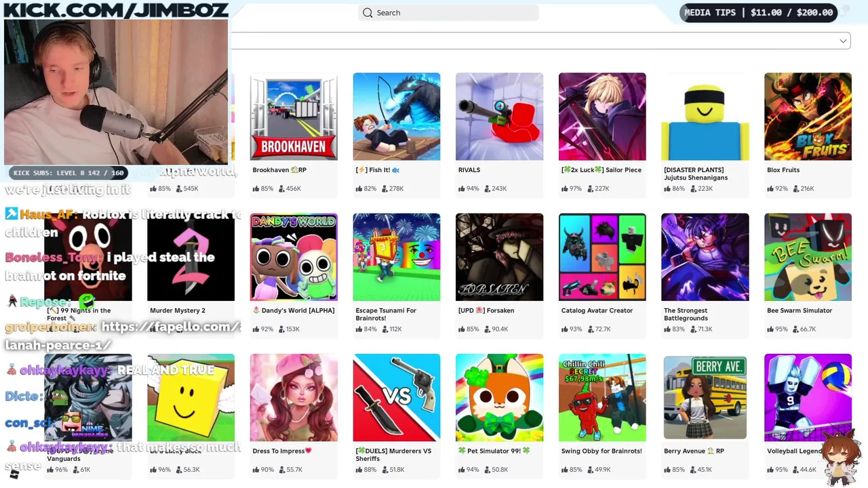Click the search magnifier icon
The width and height of the screenshot is (868, 488).
coord(368,13)
